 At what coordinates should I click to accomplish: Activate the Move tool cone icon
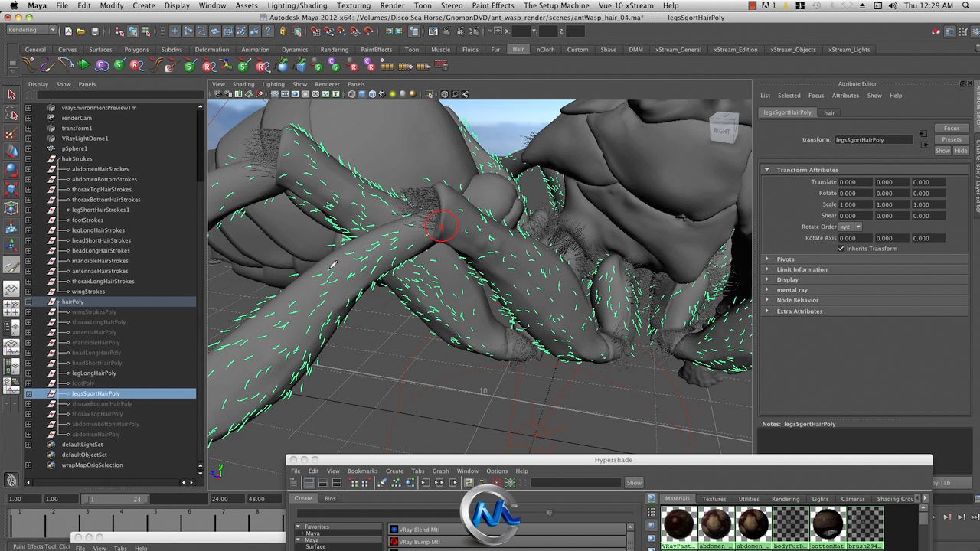tap(11, 152)
